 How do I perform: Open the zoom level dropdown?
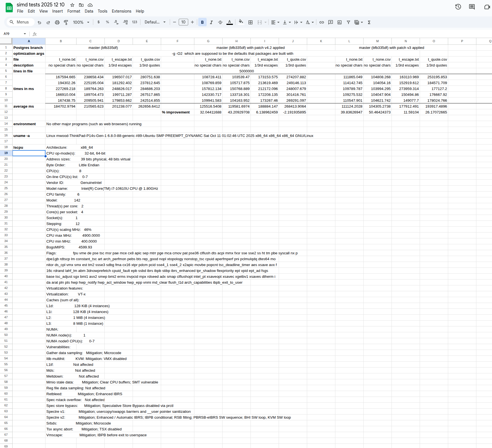[x=81, y=22]
